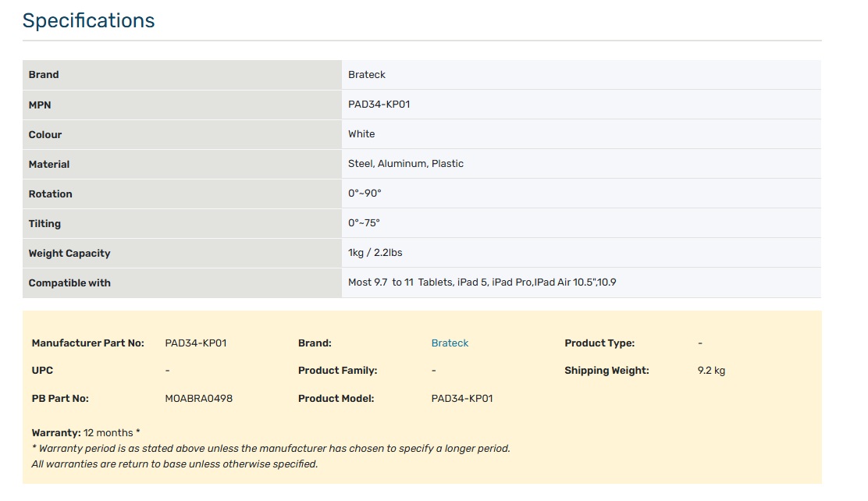Click the White colour value
This screenshot has height=501, width=868.
coord(361,134)
